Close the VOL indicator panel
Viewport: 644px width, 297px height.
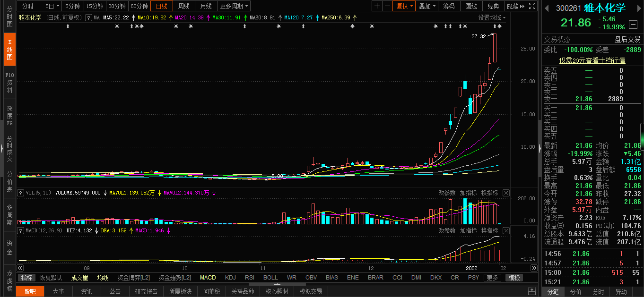coord(506,193)
